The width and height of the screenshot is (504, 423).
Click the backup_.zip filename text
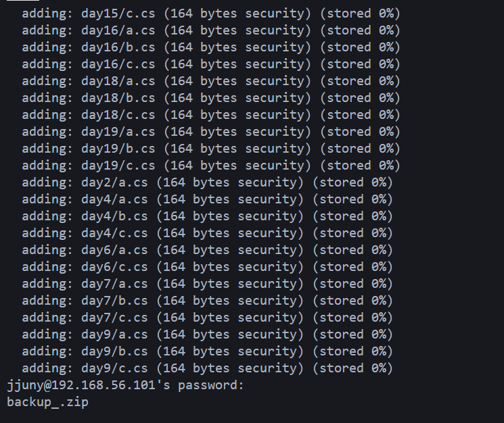[x=47, y=402]
